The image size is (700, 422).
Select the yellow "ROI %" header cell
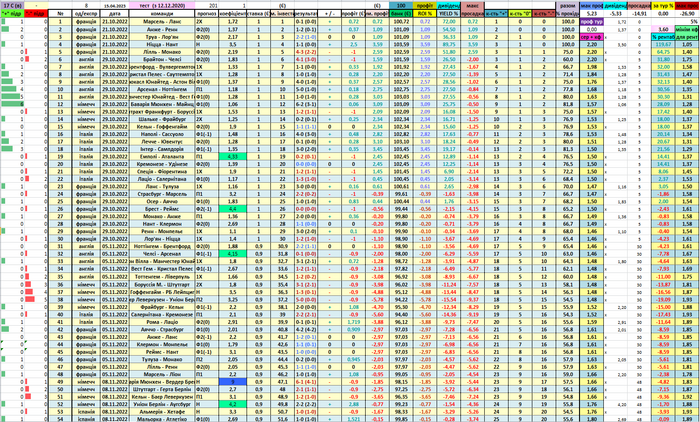point(425,14)
